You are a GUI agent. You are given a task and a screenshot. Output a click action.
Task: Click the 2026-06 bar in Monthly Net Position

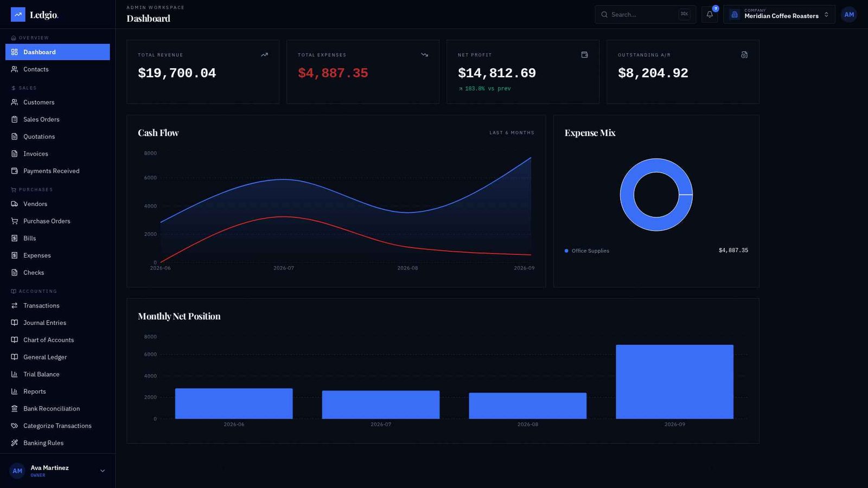pyautogui.click(x=234, y=403)
